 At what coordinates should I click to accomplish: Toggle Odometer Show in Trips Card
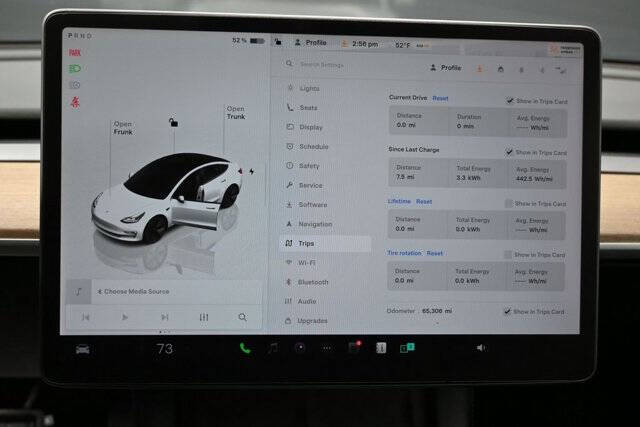click(x=507, y=311)
